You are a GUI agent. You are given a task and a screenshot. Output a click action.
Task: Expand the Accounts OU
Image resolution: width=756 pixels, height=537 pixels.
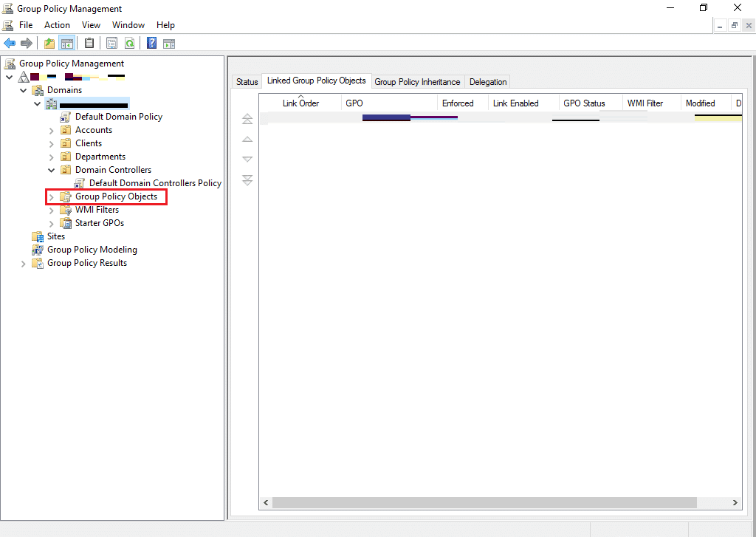51,130
